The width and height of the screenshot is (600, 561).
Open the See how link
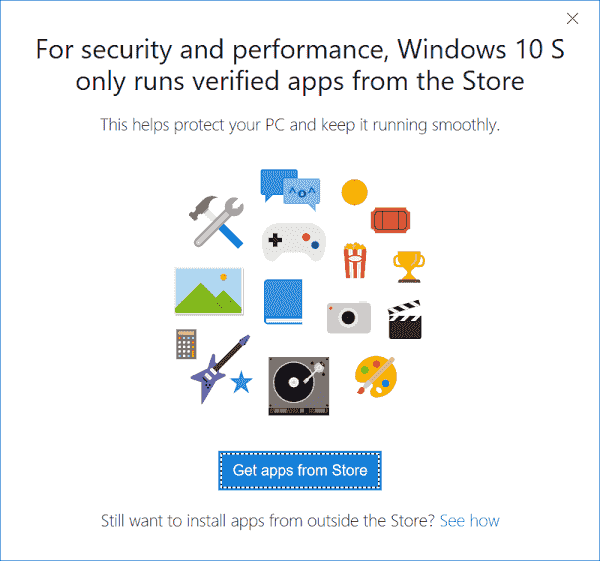pos(469,521)
